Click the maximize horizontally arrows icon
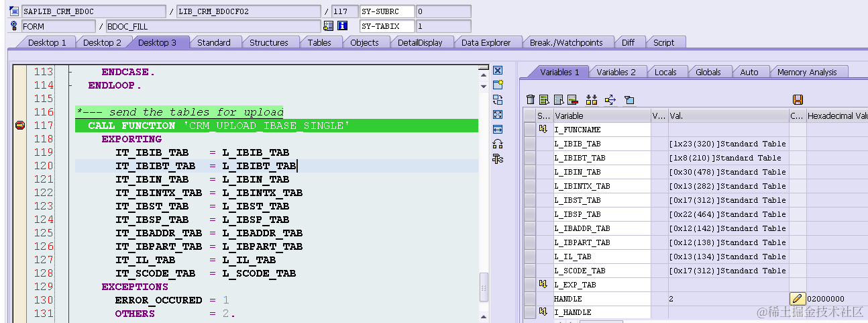Image resolution: width=868 pixels, height=323 pixels. [498, 129]
